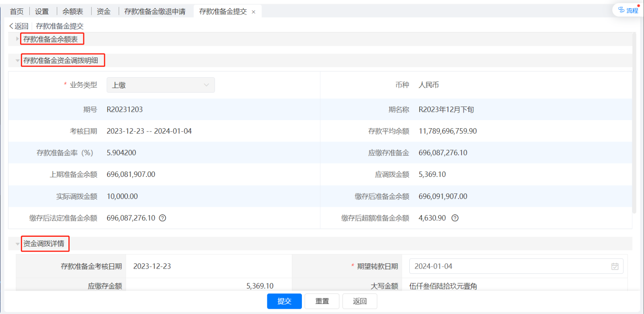644x314 pixels.
Task: Click the 返回 back arrow at top
Action: click(19, 26)
